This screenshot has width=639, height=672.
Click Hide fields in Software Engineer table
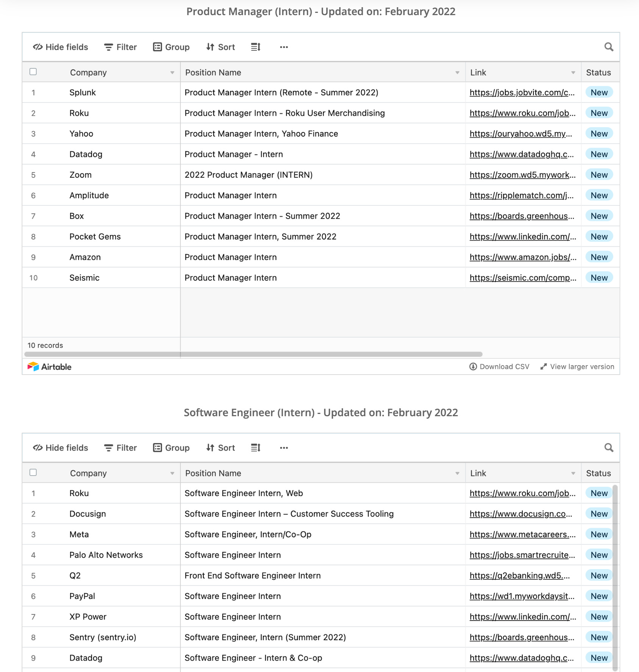click(61, 448)
